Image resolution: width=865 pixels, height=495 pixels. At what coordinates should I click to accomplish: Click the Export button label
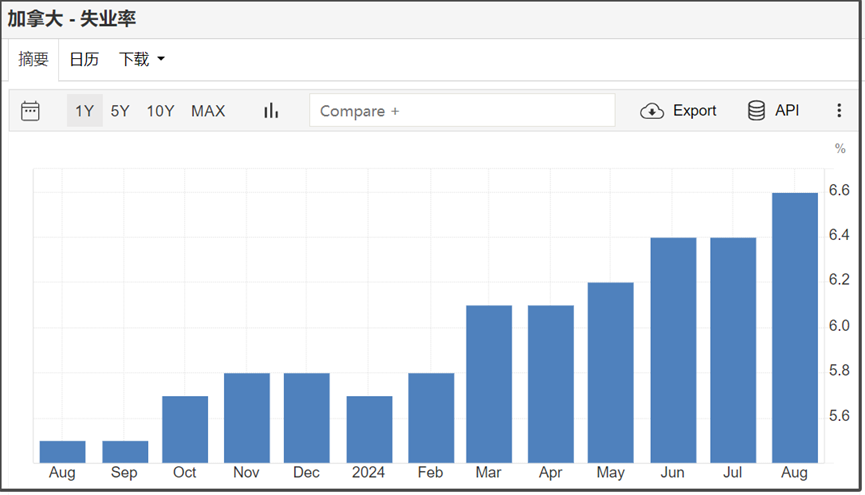tap(694, 111)
